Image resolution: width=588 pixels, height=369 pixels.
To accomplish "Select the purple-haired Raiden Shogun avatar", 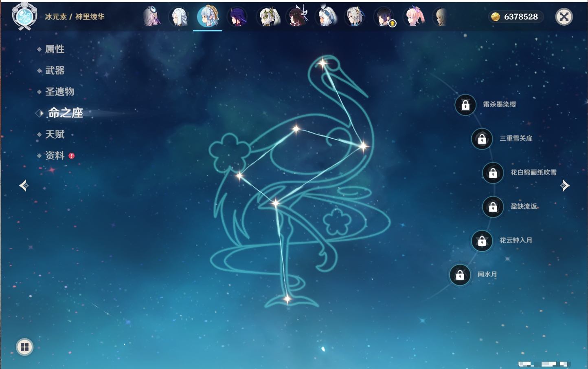I will coord(237,17).
